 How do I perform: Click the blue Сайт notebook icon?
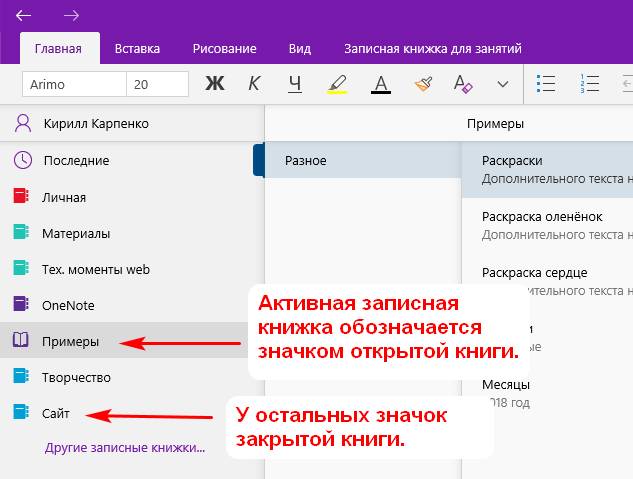[21, 412]
